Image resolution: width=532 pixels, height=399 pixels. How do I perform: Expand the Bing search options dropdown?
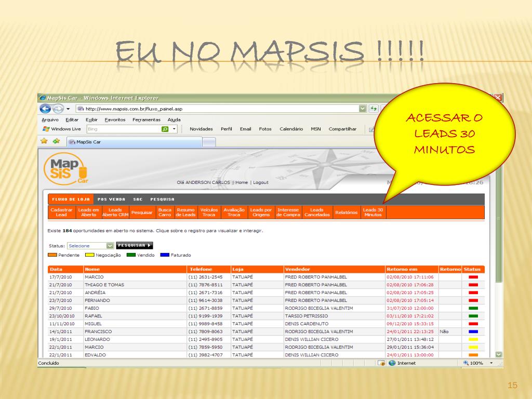click(174, 129)
